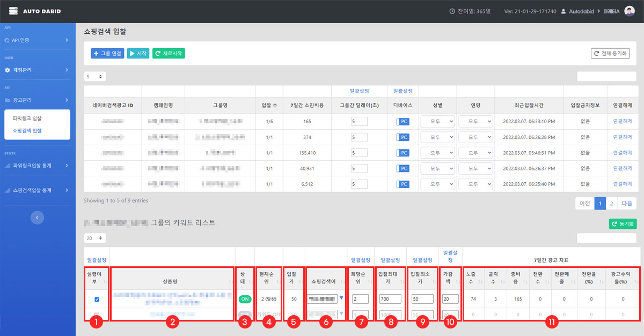Open the 연령 dropdown in the first row
The image size is (644, 336).
coord(475,122)
